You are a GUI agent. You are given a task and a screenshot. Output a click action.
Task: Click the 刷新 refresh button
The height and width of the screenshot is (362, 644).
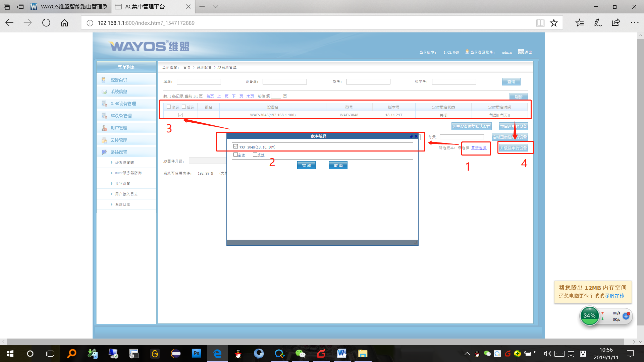pyautogui.click(x=519, y=97)
